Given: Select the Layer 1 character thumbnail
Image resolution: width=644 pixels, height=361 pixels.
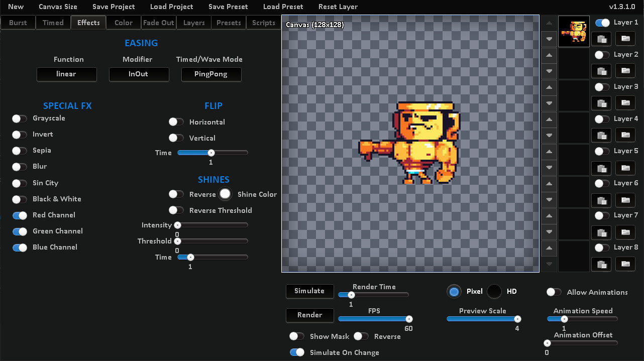Looking at the screenshot, I should [x=573, y=30].
